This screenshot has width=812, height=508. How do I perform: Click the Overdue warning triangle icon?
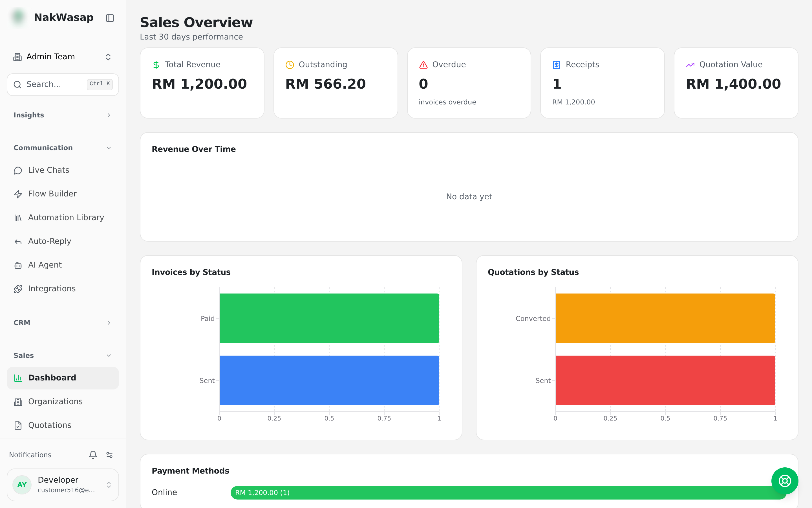(x=423, y=65)
